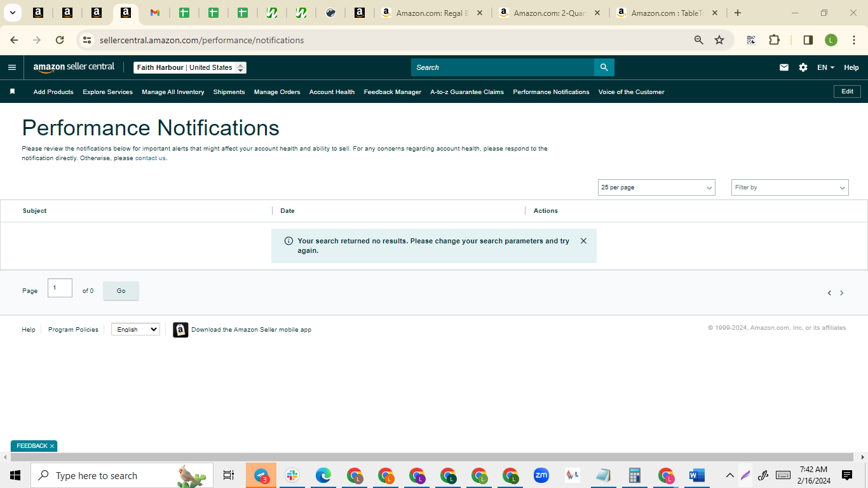868x488 pixels.
Task: Open the Windows notification center
Action: (847, 475)
